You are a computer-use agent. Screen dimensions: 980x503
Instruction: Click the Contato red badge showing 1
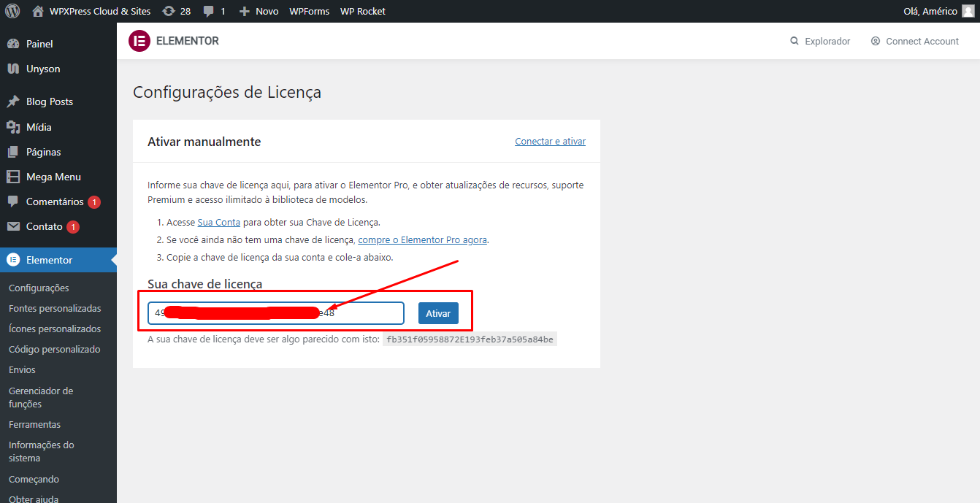(73, 227)
